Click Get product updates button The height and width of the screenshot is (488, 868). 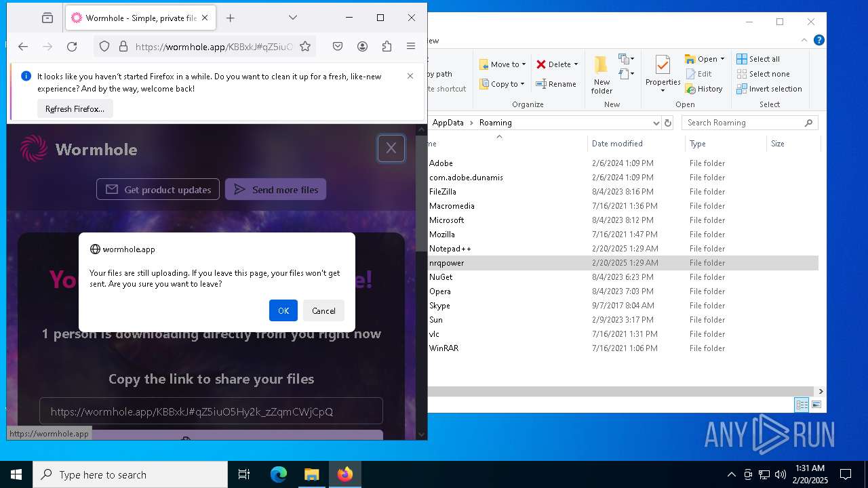click(158, 190)
